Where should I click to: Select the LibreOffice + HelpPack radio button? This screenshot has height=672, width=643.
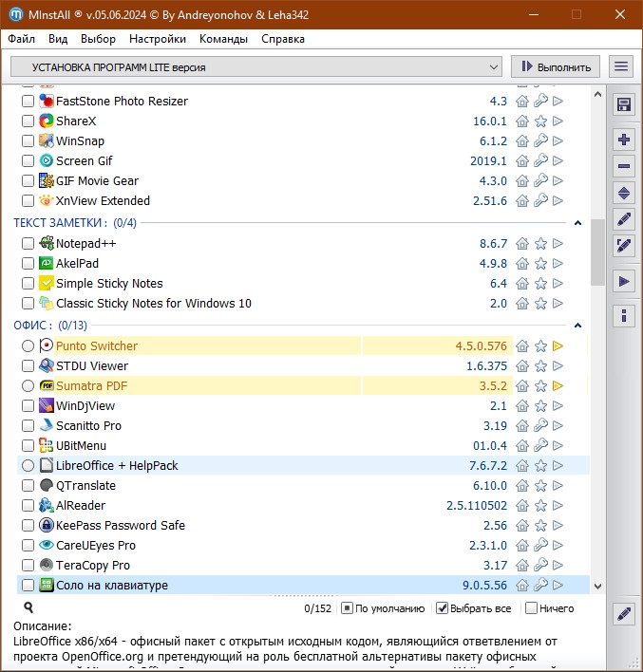click(28, 465)
